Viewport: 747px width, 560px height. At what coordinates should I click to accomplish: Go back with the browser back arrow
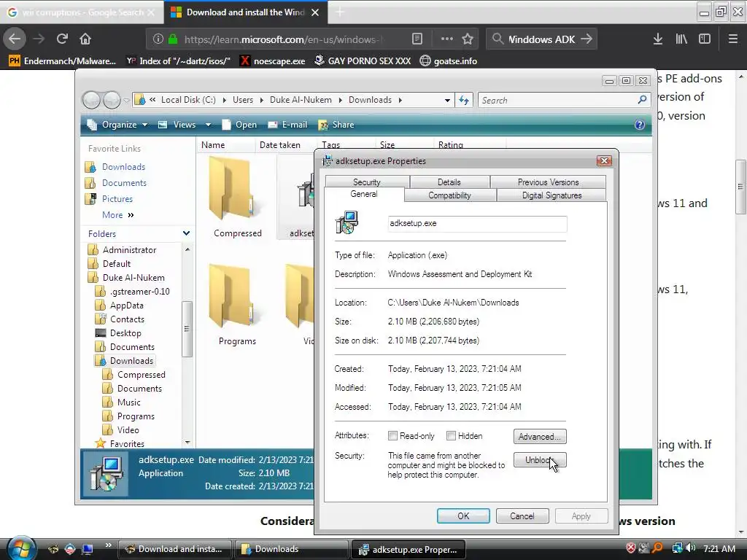[15, 39]
